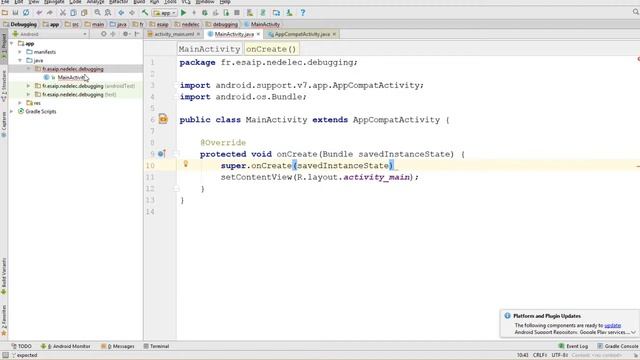Click the Synchronize toolbar icon
This screenshot has height=360, width=640.
coord(26,13)
